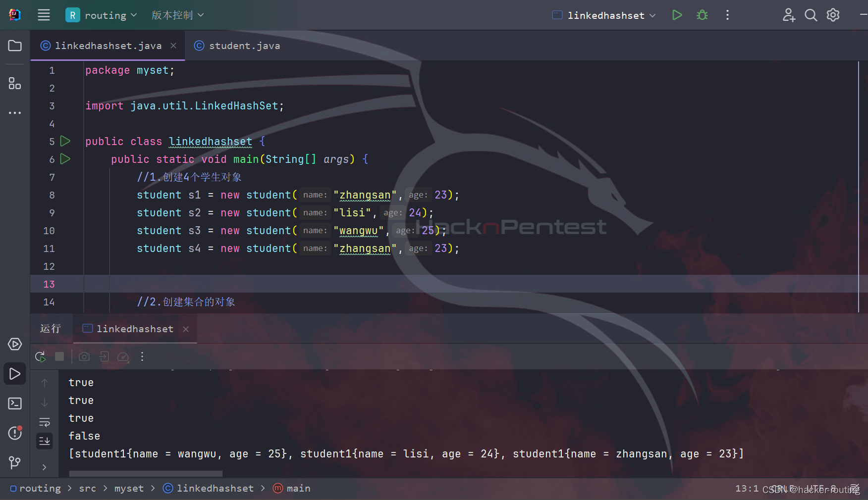Open Search Everywhere with the magnifier icon
This screenshot has width=868, height=500.
click(x=811, y=15)
